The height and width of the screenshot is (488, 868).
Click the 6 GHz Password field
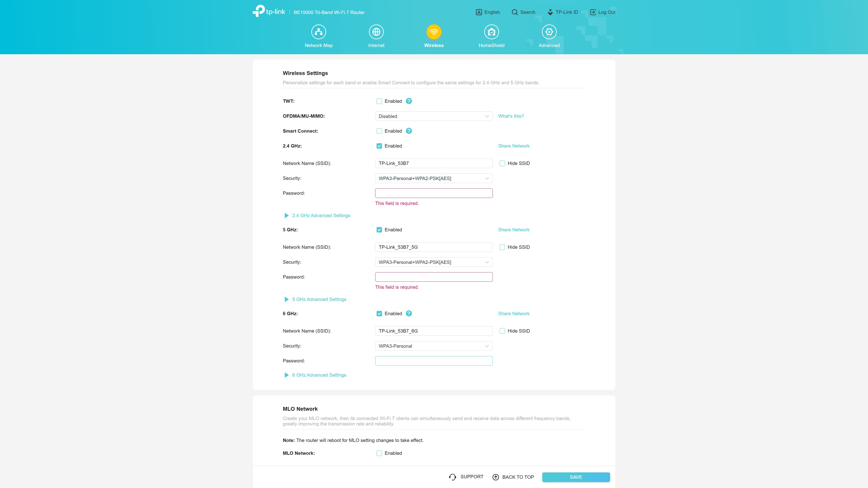pos(434,361)
